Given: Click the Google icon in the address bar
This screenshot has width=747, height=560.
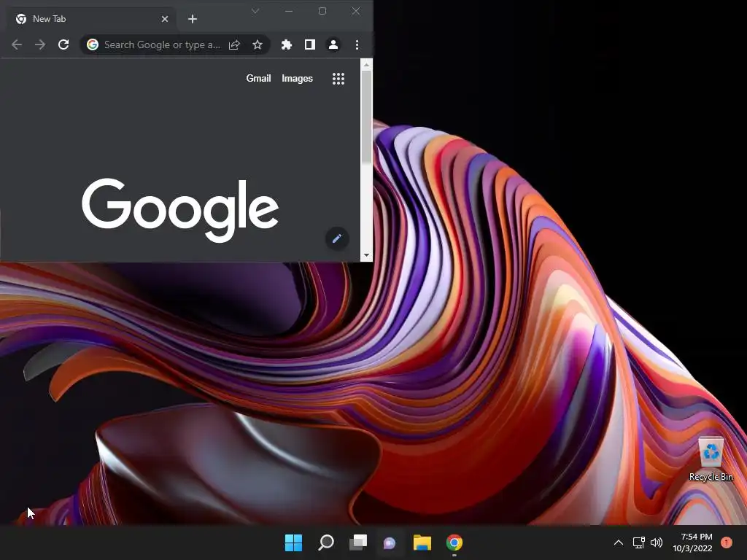Looking at the screenshot, I should [x=93, y=44].
